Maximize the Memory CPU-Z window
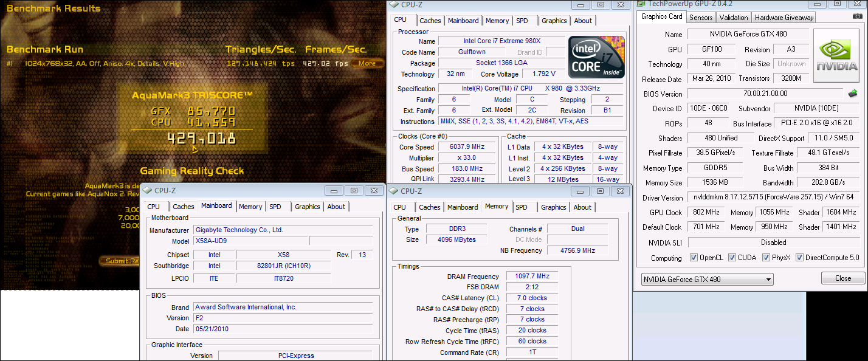This screenshot has width=868, height=361. (x=599, y=190)
